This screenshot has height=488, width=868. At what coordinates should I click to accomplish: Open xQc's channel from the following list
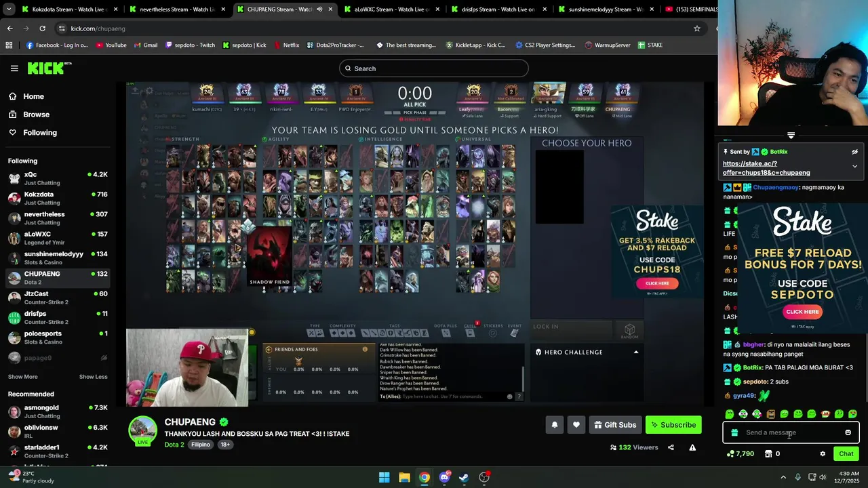click(58, 178)
